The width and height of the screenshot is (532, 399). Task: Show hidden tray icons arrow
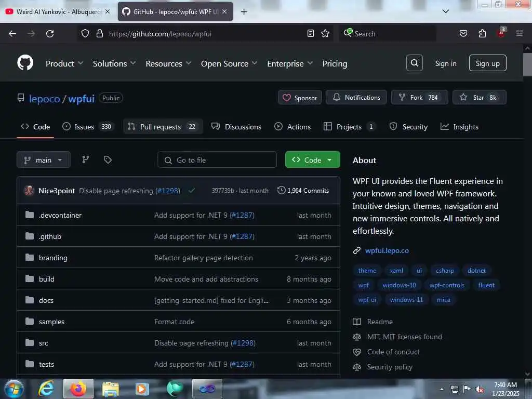pyautogui.click(x=442, y=389)
